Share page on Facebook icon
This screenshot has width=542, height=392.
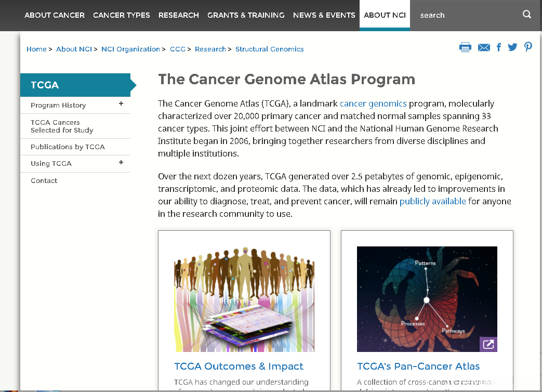point(499,47)
